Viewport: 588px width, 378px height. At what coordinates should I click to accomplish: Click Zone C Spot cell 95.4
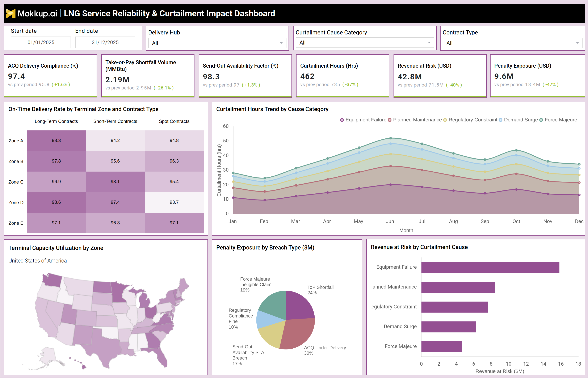[x=174, y=182]
